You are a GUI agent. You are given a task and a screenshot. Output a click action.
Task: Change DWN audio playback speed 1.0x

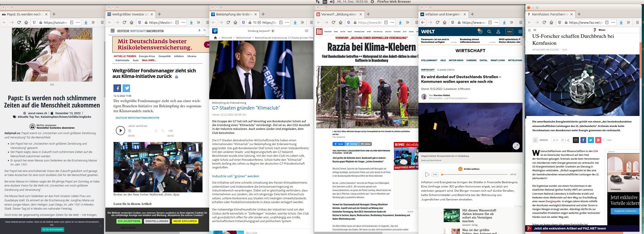coord(171,131)
